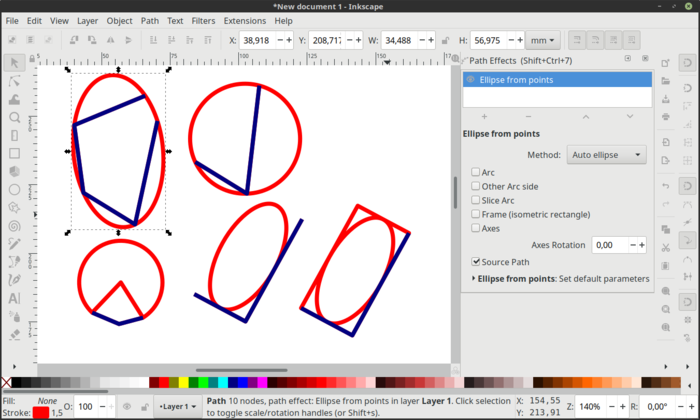Select the Node editing tool
This screenshot has height=420, width=700.
15,81
